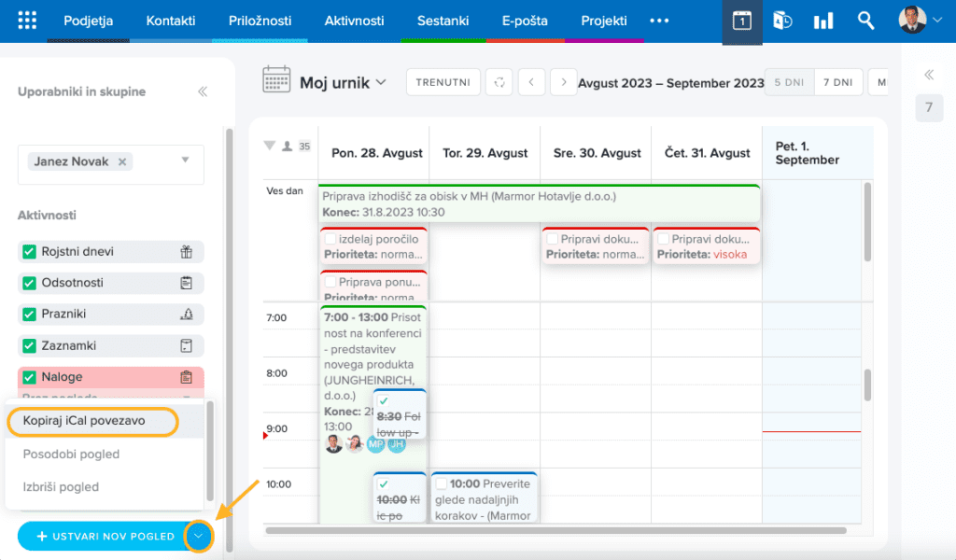Toggle the completed 10:00 Klic checkbox

[x=384, y=484]
